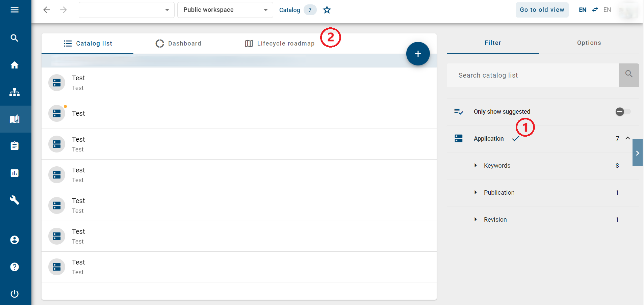The height and width of the screenshot is (305, 644).
Task: Expand the Keywords filter section
Action: [x=476, y=165]
